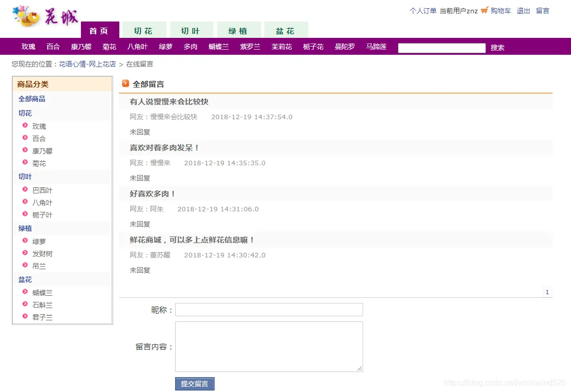Click the 搜索 search button

click(497, 48)
